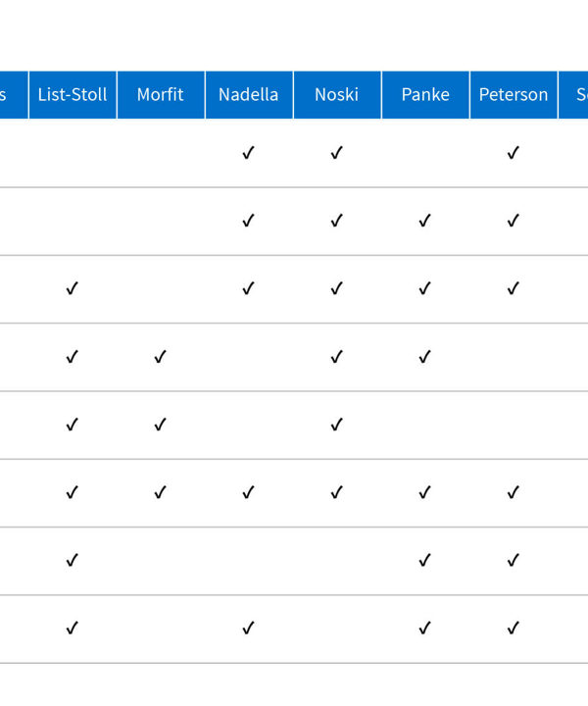This screenshot has width=588, height=706.
Task: Click the Peterson column header
Action: click(514, 94)
